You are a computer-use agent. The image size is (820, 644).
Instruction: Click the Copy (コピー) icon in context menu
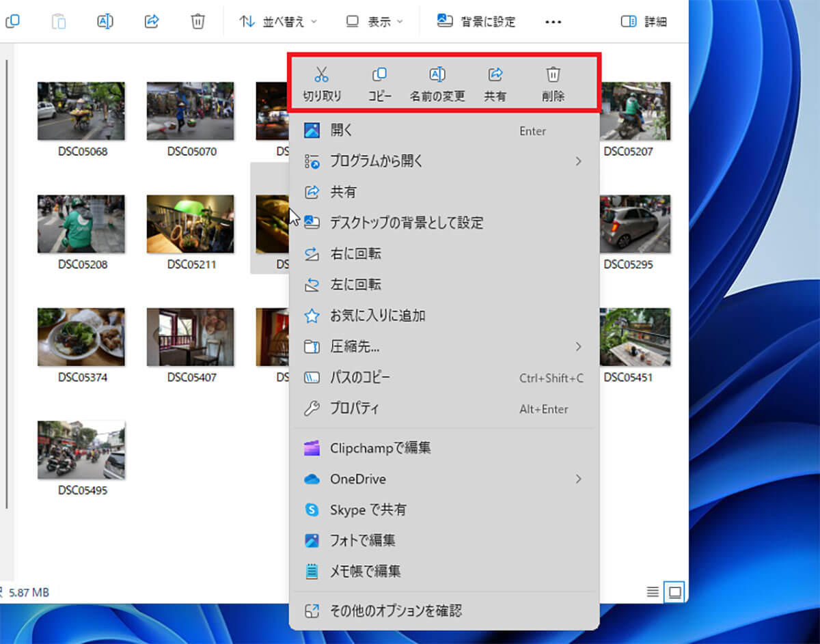tap(379, 74)
